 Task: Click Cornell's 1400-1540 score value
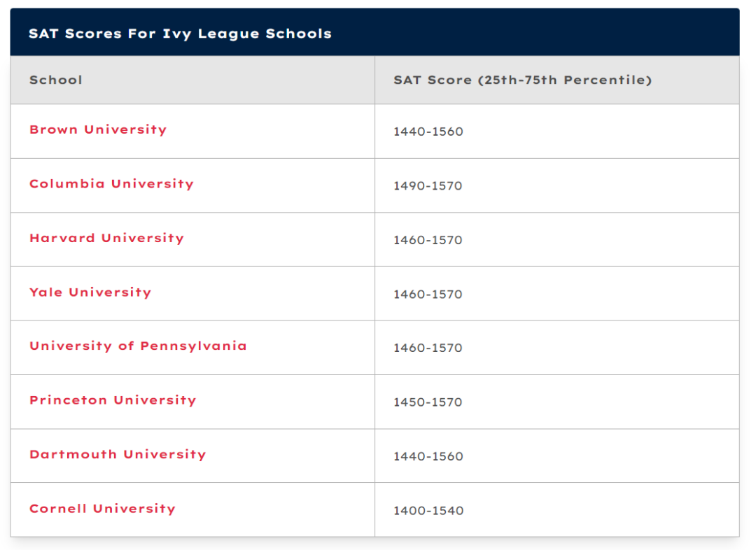click(428, 511)
